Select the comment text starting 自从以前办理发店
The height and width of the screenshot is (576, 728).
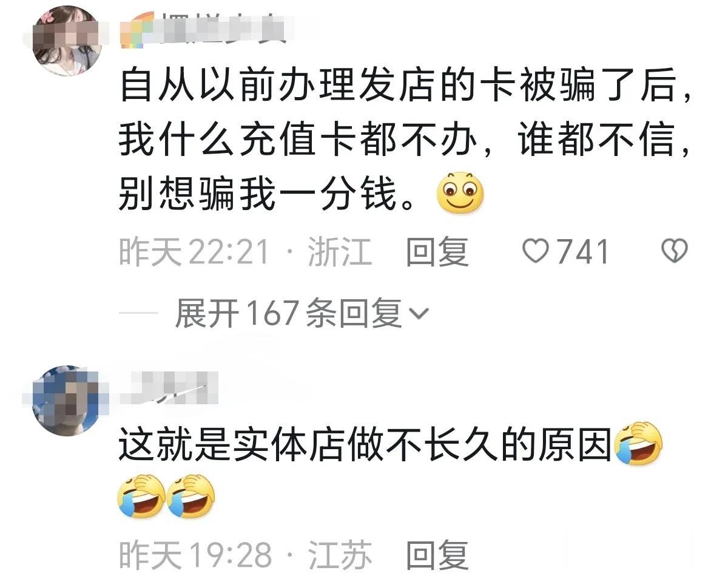(x=405, y=141)
